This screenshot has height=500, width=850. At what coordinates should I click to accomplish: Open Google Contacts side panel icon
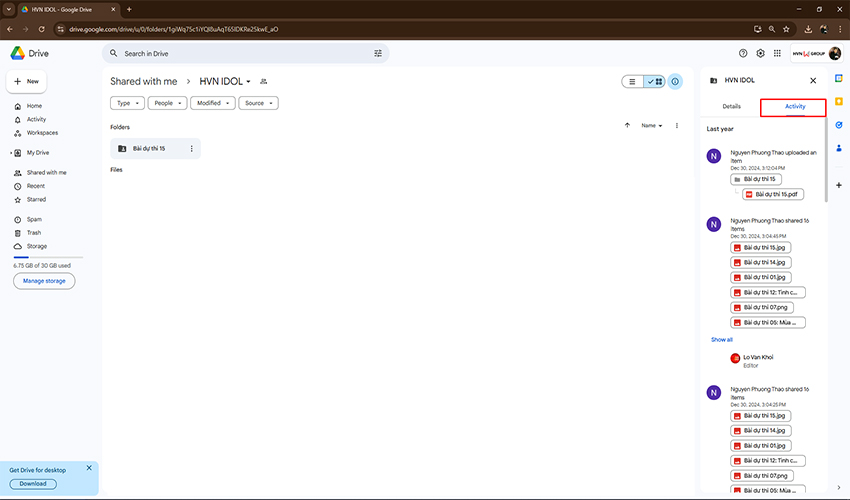(x=839, y=148)
